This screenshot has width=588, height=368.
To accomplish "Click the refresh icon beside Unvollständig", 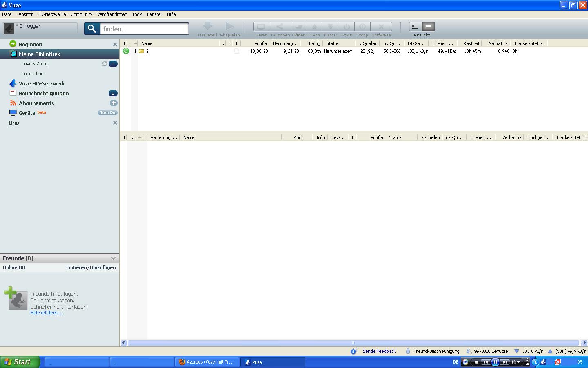I will [x=105, y=64].
